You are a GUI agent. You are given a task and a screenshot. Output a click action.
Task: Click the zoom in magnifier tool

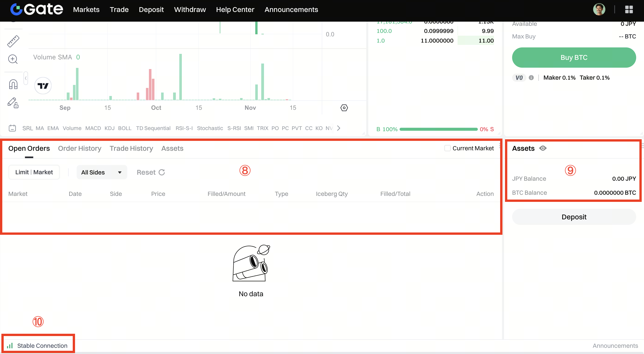[x=13, y=59]
